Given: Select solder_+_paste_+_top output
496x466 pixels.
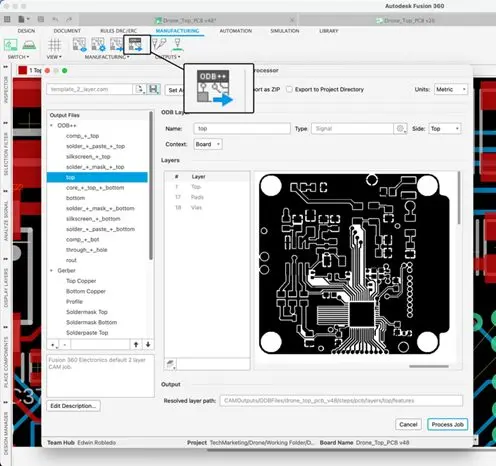Looking at the screenshot, I should tap(95, 146).
